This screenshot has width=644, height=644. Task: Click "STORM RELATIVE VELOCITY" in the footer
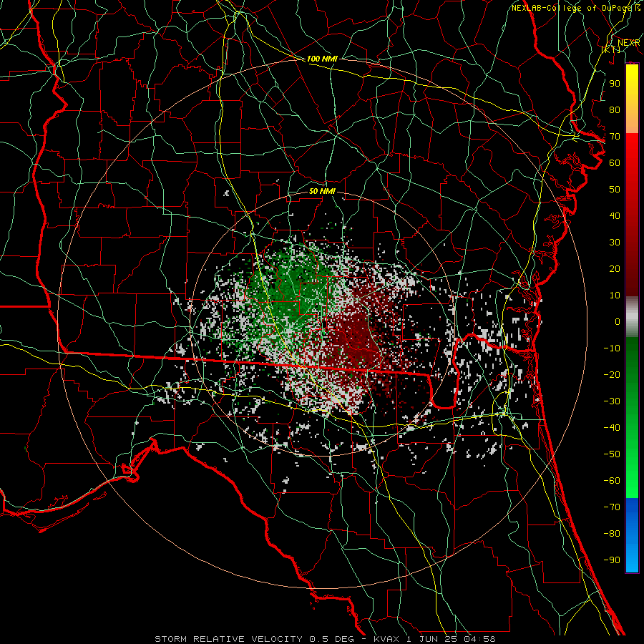(228, 639)
